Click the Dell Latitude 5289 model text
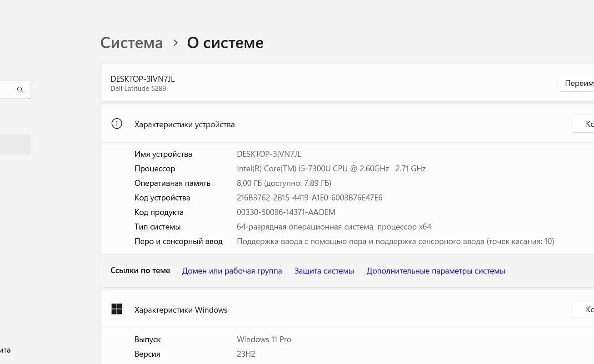 pyautogui.click(x=138, y=89)
